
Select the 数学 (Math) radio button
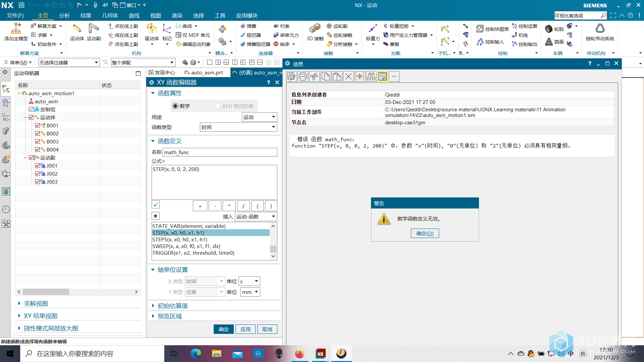click(176, 106)
